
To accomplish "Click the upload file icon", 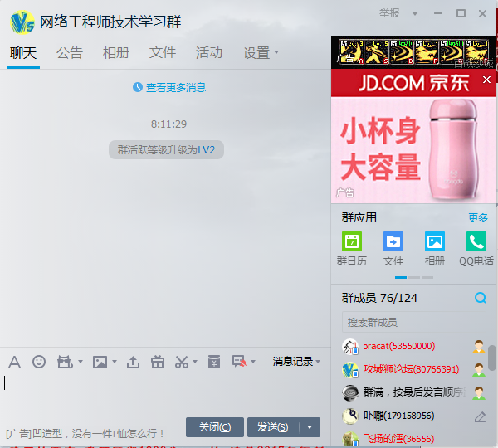I will [133, 362].
